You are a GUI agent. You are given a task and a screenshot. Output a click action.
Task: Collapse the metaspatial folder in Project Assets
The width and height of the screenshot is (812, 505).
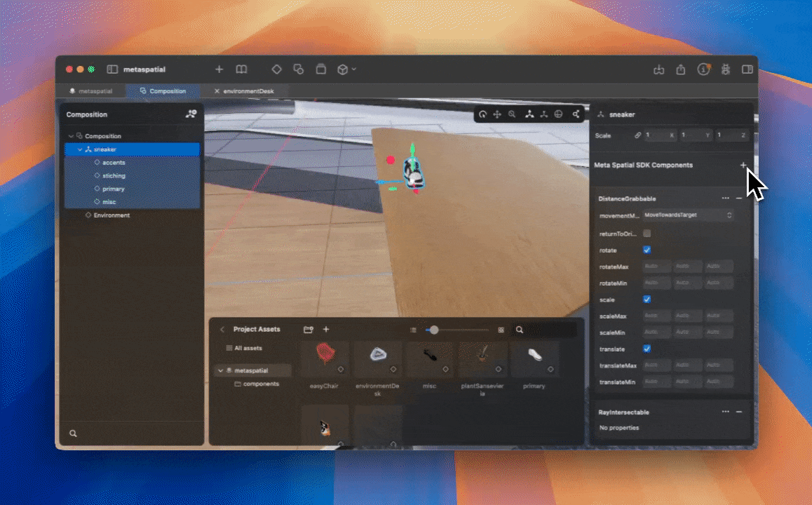point(221,370)
